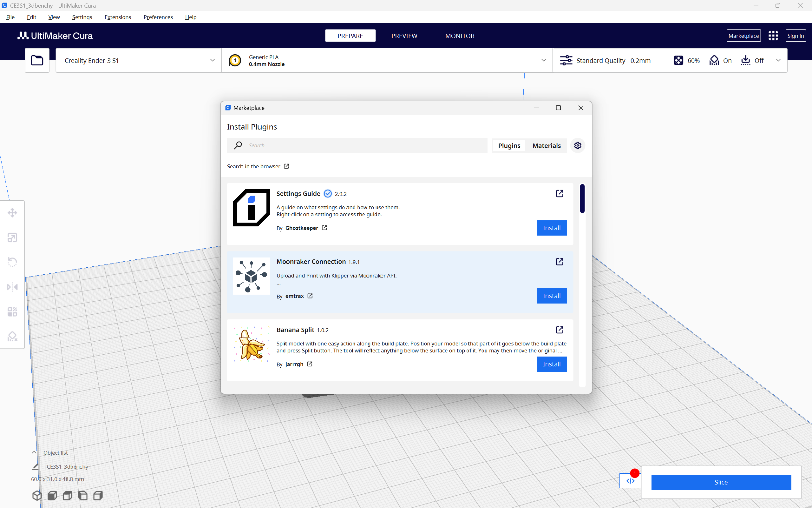This screenshot has width=812, height=508.
Task: Open the View menu
Action: pos(54,17)
